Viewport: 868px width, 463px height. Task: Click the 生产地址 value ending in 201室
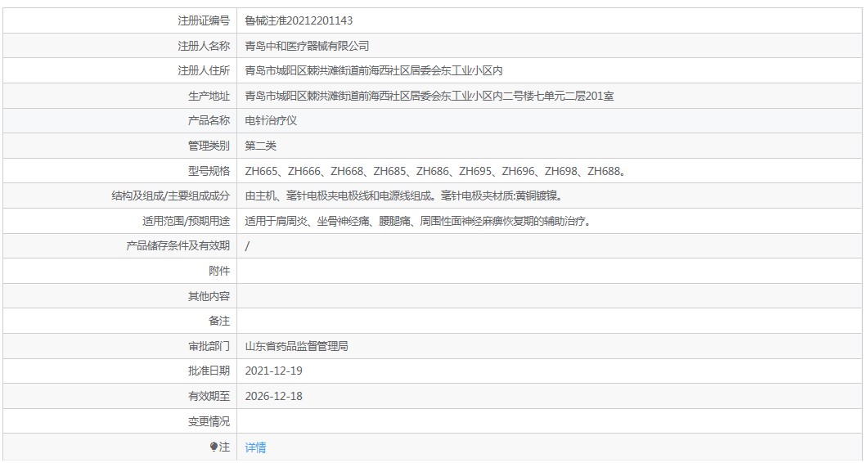coord(429,96)
